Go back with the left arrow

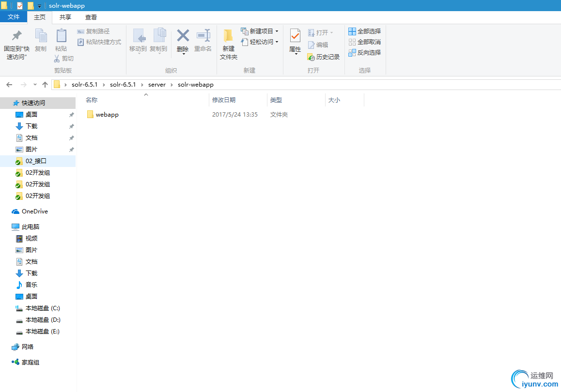9,85
